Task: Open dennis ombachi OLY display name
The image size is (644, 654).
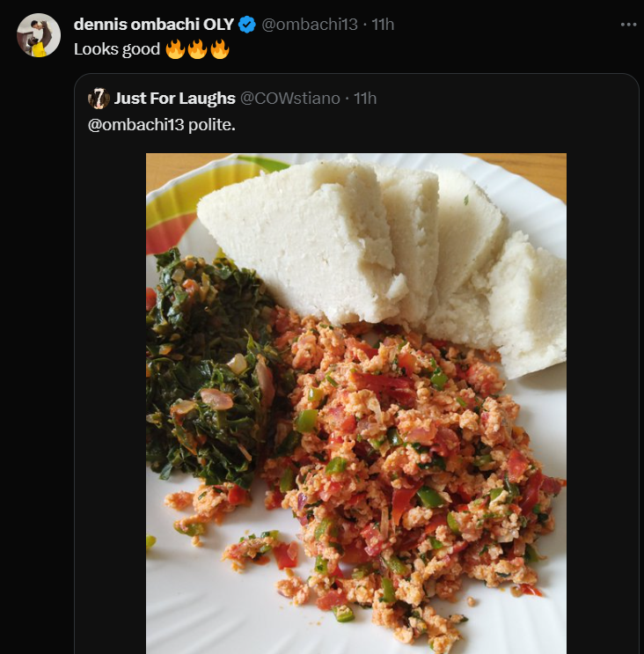Action: pyautogui.click(x=155, y=25)
